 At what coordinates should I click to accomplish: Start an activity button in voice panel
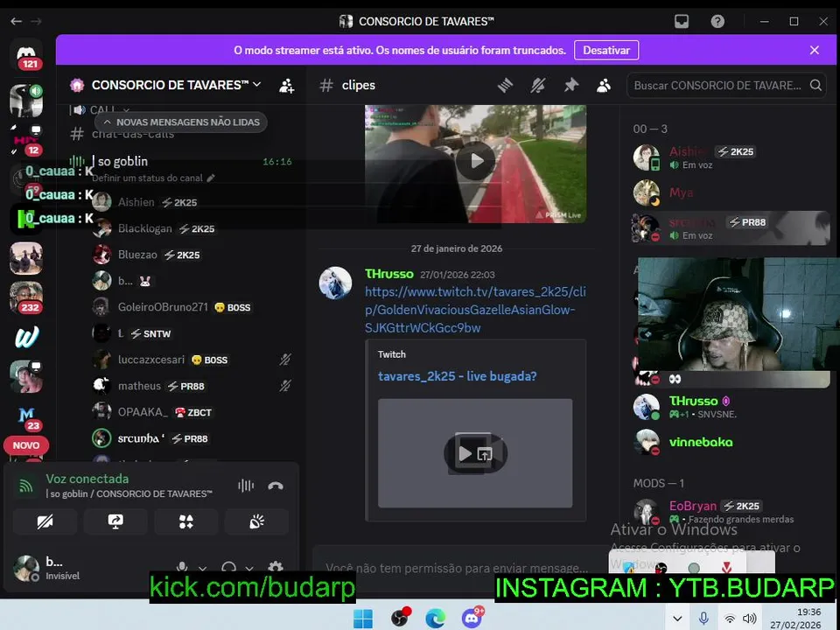(185, 521)
